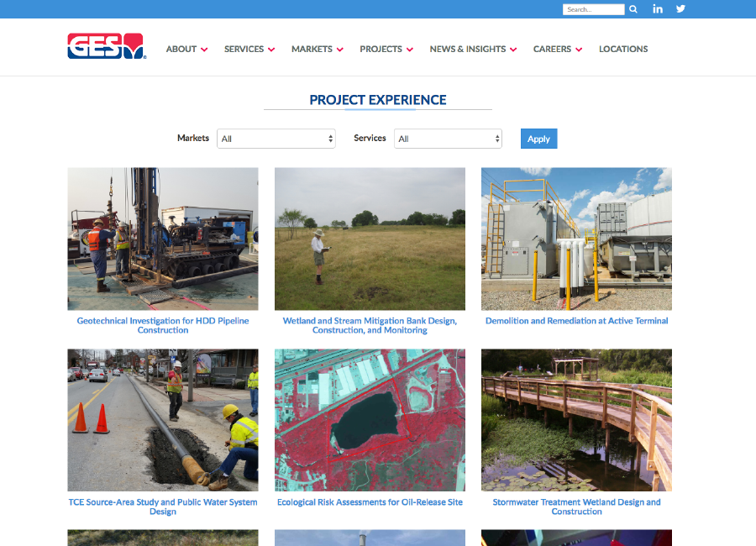Open TCE Source-Area Study project link
The image size is (756, 546).
click(x=163, y=507)
